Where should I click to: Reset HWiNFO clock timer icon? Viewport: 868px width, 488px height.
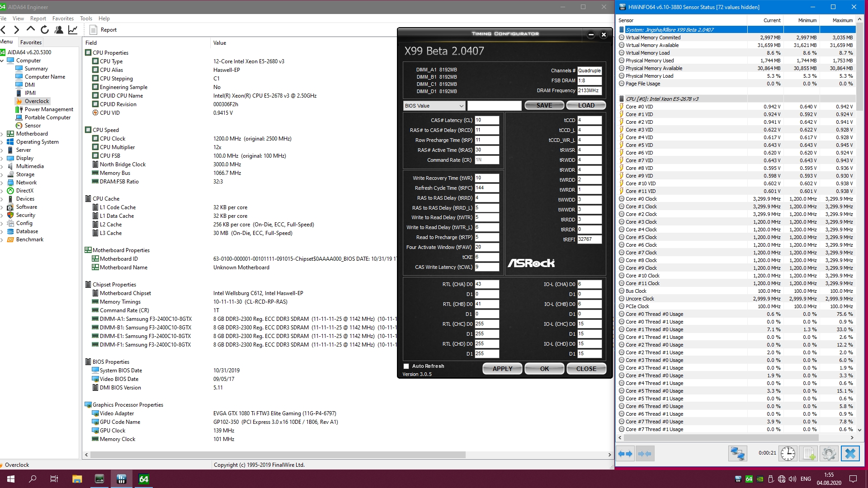pyautogui.click(x=788, y=454)
